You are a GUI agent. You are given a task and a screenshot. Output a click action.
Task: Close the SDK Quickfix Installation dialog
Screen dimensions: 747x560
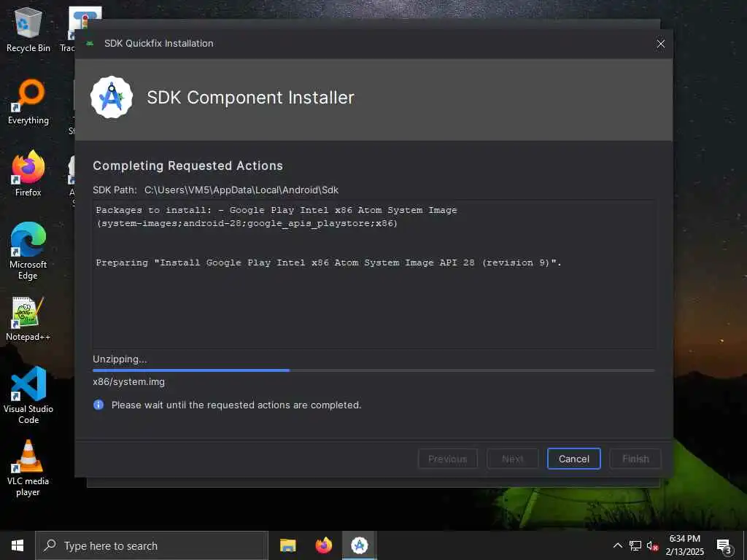pyautogui.click(x=660, y=44)
